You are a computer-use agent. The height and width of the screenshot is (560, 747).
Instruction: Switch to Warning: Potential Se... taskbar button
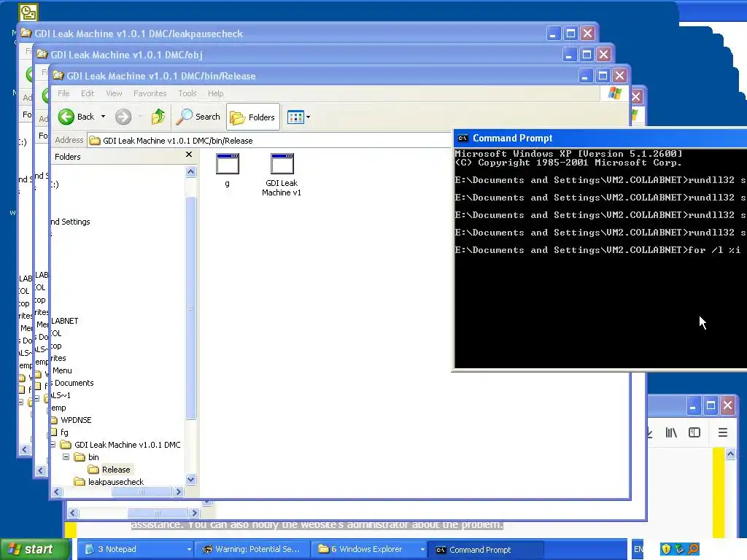[252, 549]
